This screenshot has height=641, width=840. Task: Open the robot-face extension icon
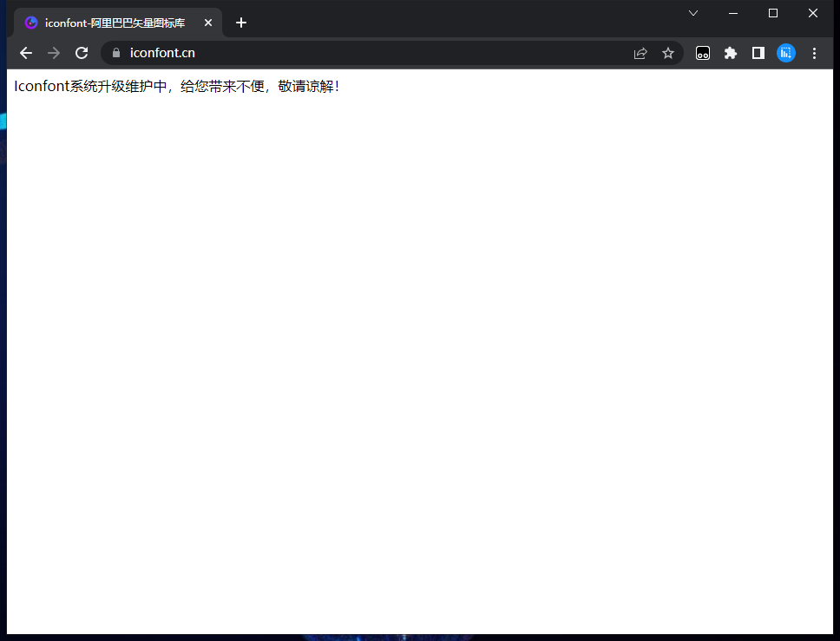tap(702, 53)
